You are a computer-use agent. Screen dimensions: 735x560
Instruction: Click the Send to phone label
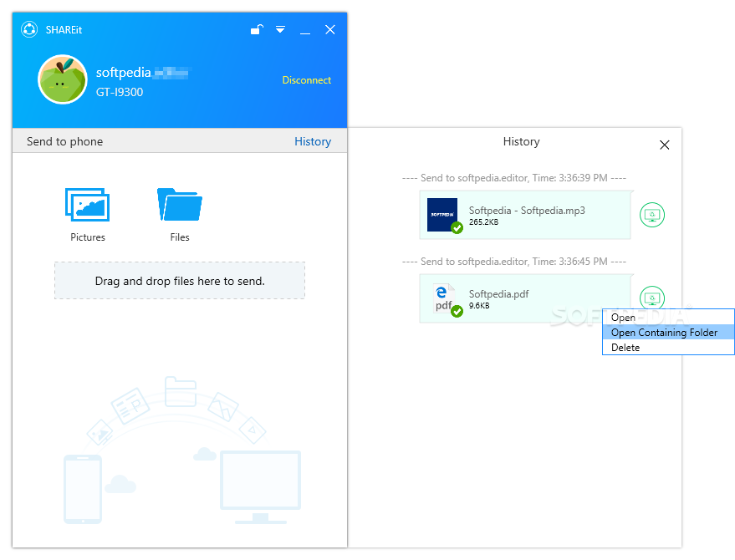(64, 141)
